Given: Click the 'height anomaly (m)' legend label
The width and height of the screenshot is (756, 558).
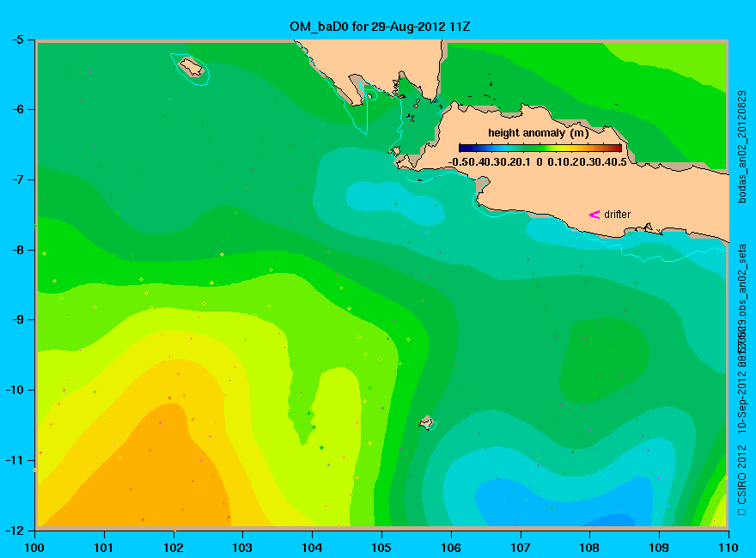Looking at the screenshot, I should tap(538, 133).
